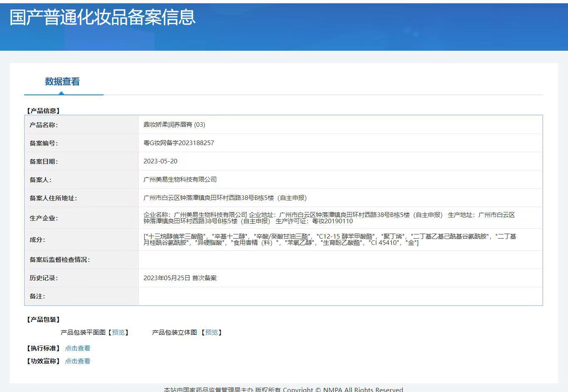
Task: Click the 备案编号 row label
Action: pos(44,143)
